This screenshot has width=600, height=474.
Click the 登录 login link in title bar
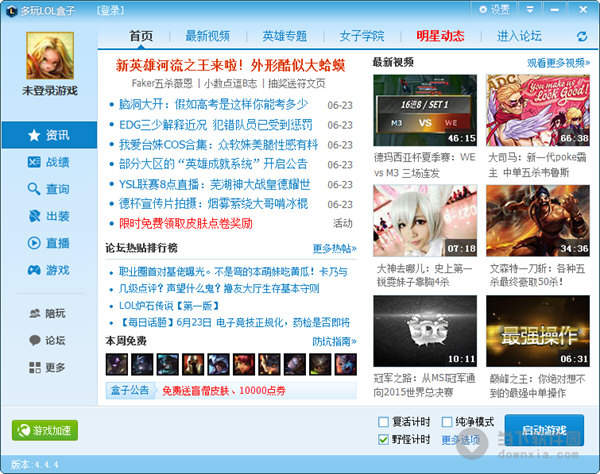[x=110, y=10]
